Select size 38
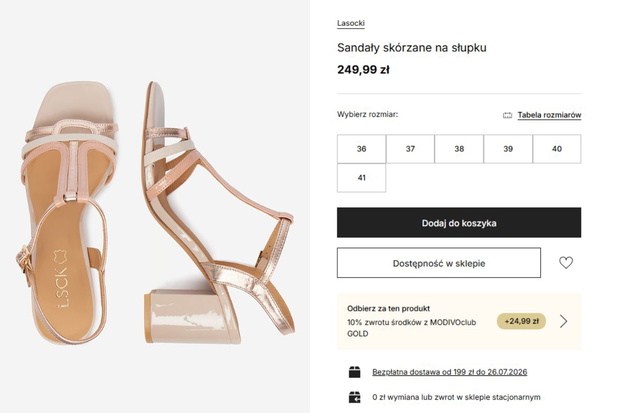 click(x=459, y=149)
